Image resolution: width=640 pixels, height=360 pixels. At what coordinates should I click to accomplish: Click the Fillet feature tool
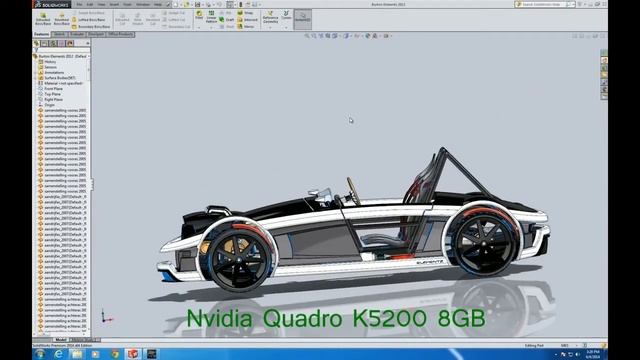click(199, 15)
